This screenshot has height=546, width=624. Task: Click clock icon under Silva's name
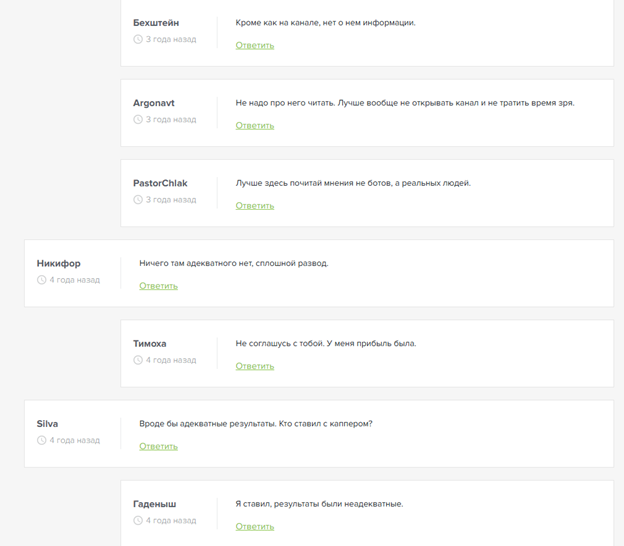click(x=42, y=440)
